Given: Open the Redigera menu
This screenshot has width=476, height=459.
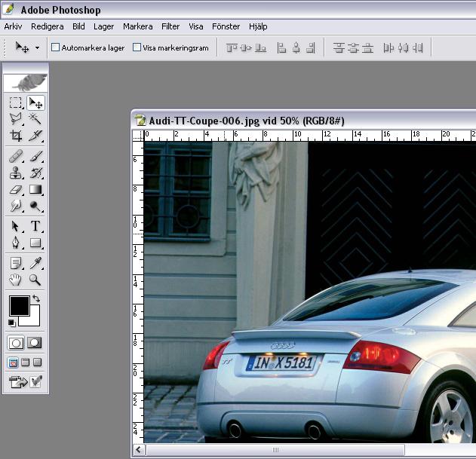Looking at the screenshot, I should tap(48, 26).
